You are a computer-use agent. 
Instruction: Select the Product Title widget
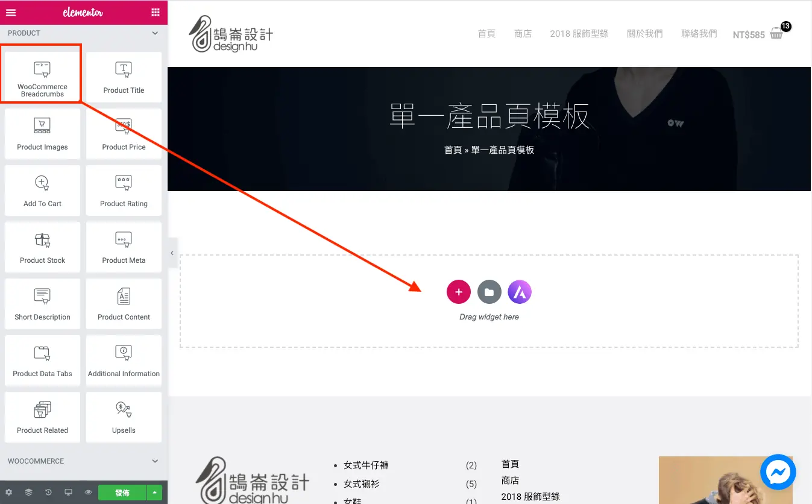(x=124, y=77)
